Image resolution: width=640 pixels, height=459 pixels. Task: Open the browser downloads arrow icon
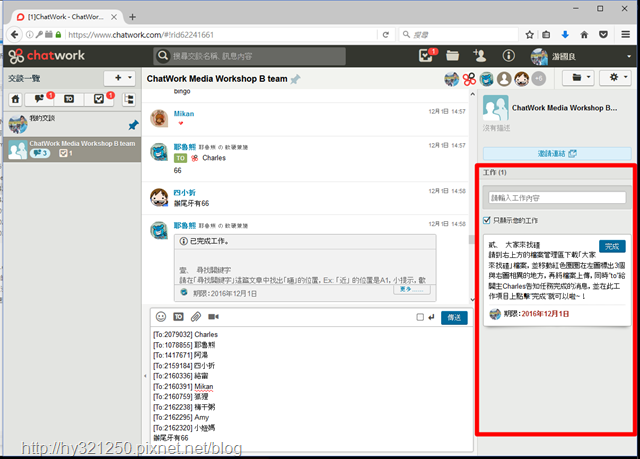pyautogui.click(x=565, y=35)
